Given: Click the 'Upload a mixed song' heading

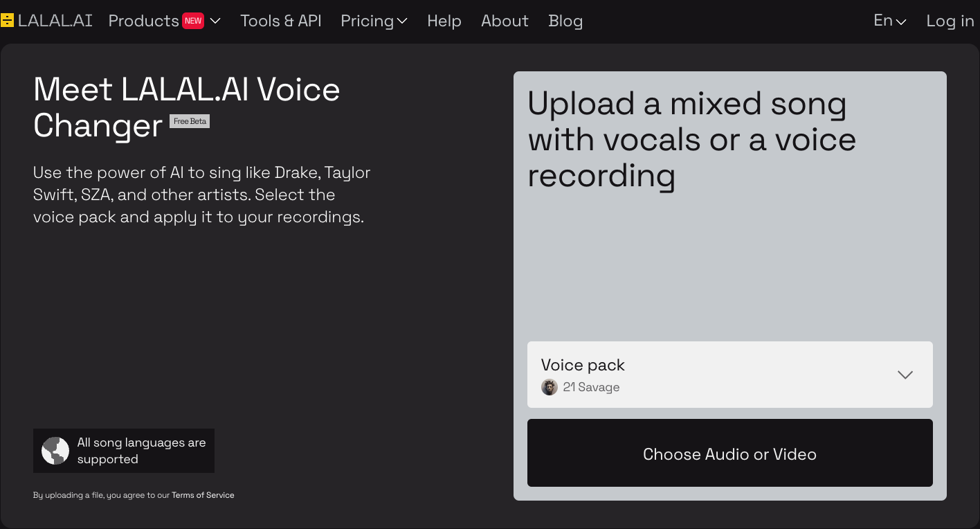Looking at the screenshot, I should tap(692, 139).
